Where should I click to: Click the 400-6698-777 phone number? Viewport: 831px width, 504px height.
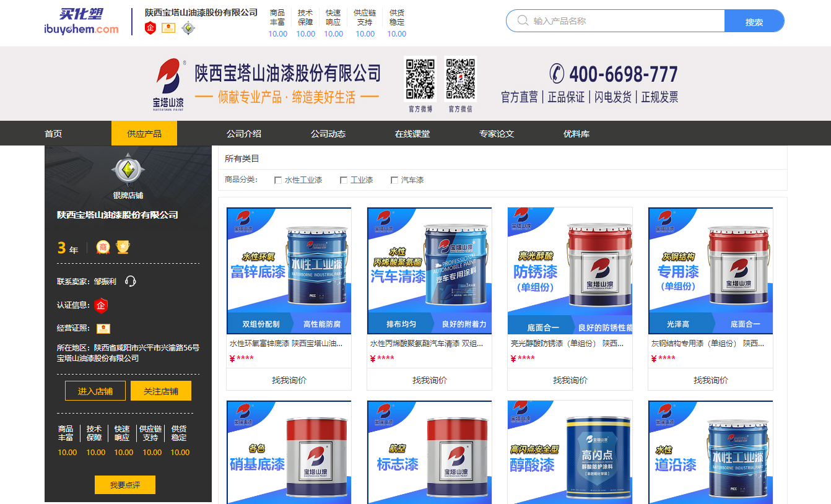624,75
